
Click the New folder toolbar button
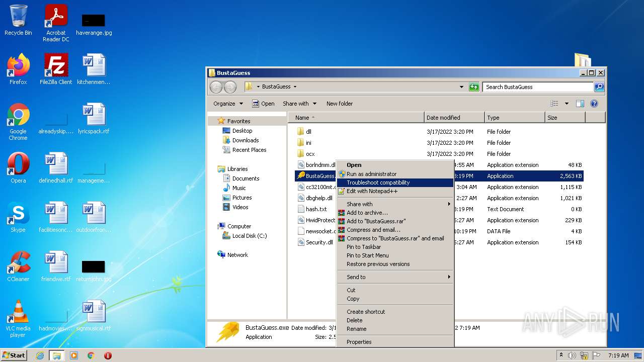340,104
